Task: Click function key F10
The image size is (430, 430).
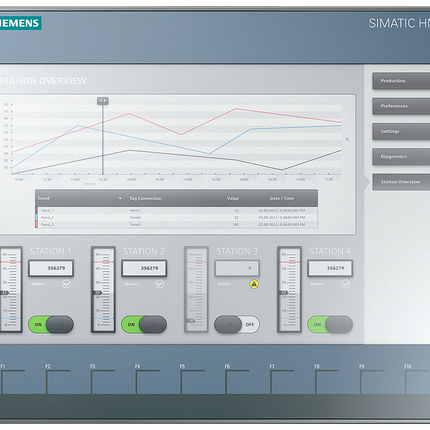Action: click(417, 380)
